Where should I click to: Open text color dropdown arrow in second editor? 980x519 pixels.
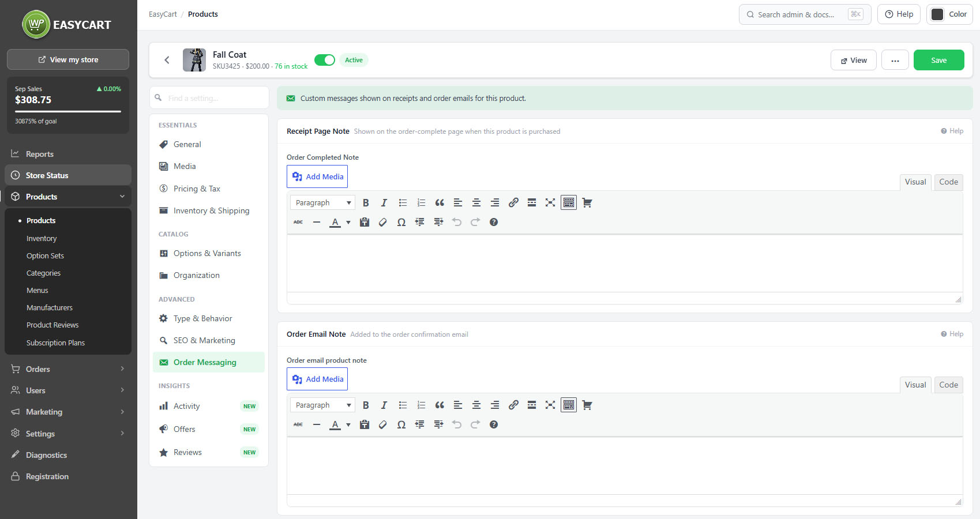348,425
